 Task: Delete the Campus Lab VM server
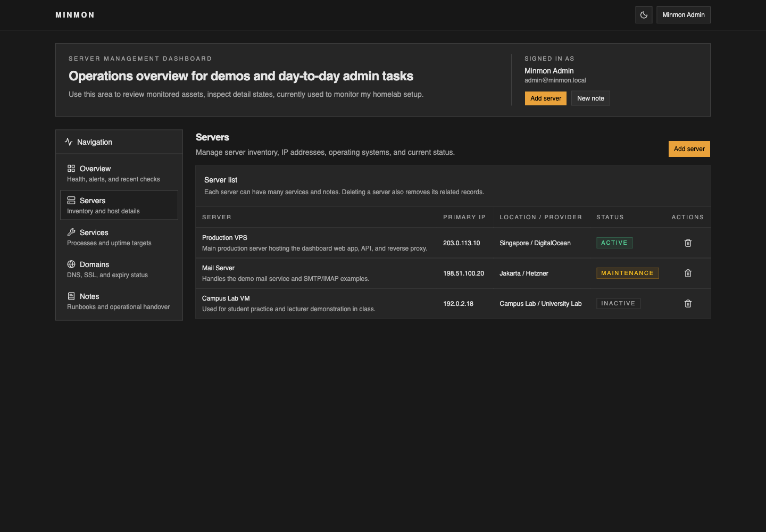click(x=688, y=303)
